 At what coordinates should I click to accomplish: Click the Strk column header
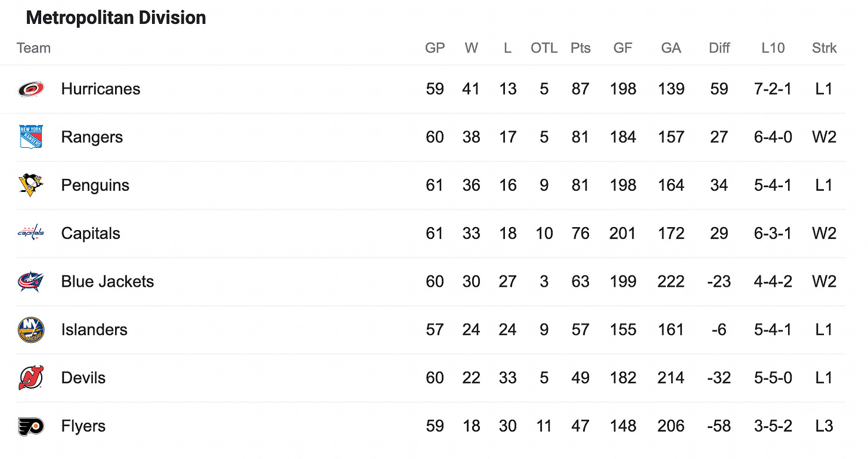click(x=824, y=48)
